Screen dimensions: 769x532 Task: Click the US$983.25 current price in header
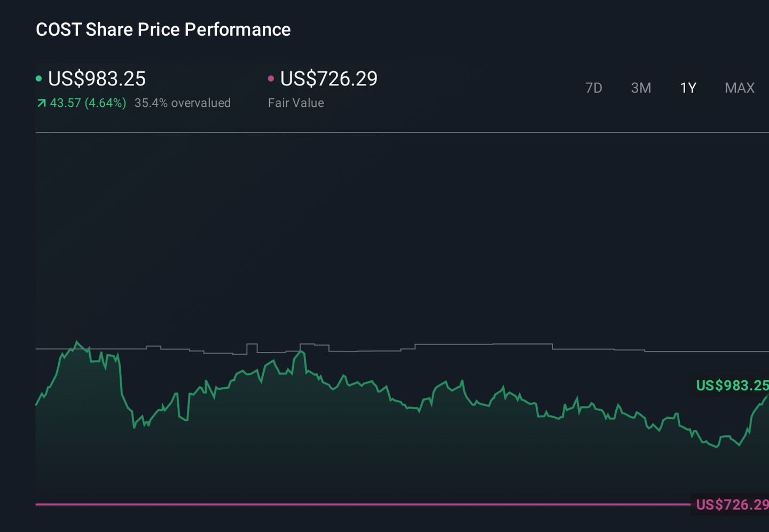pos(97,79)
